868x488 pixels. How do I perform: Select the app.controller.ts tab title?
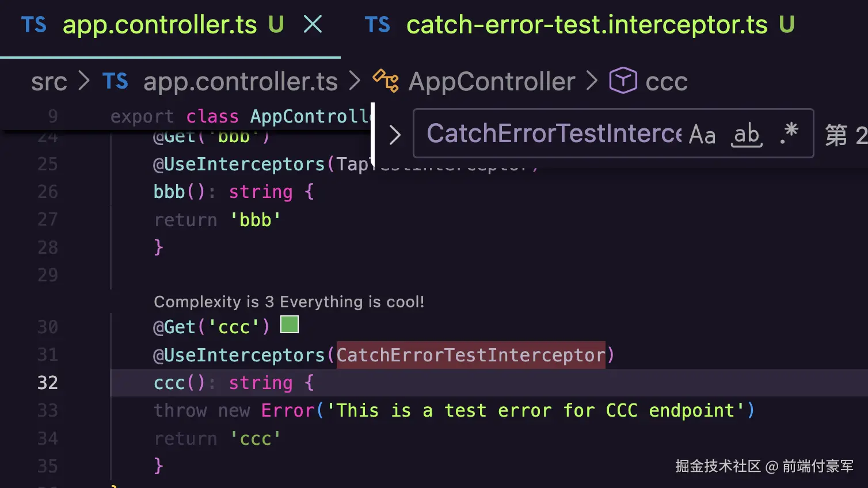pos(159,25)
